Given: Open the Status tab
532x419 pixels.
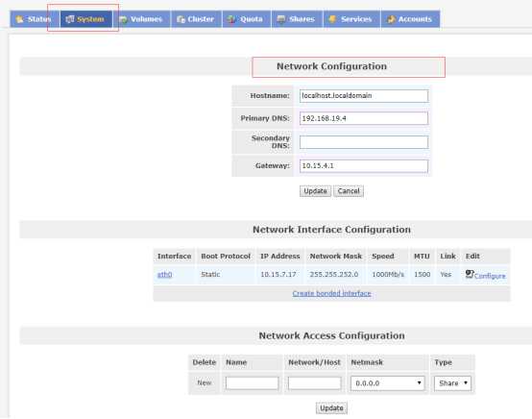Looking at the screenshot, I should (35, 19).
